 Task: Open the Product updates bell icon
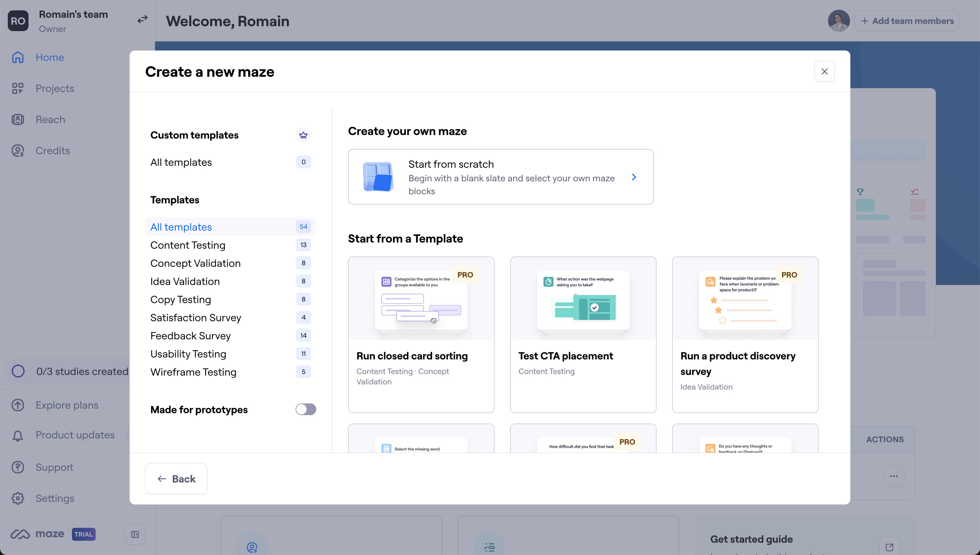17,435
